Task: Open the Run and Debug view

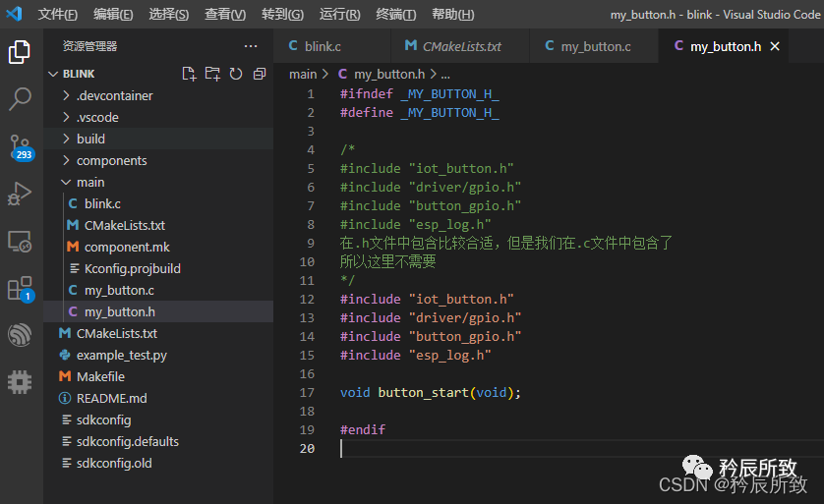Action: [x=20, y=194]
